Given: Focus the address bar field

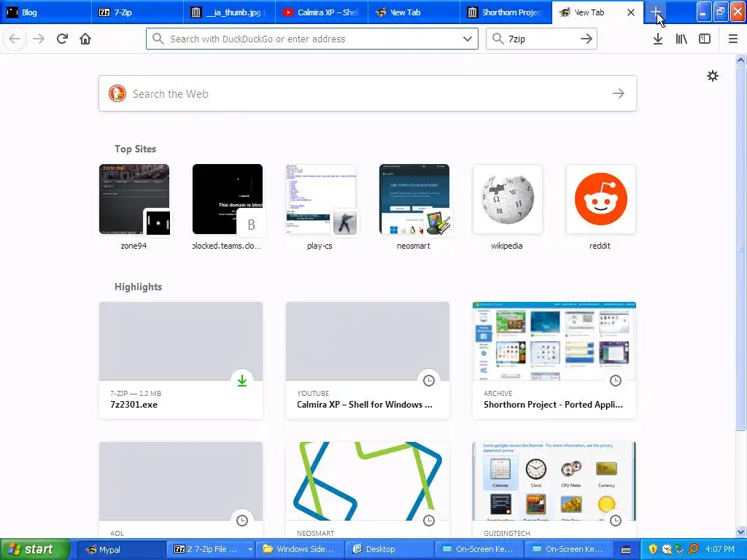Looking at the screenshot, I should click(x=312, y=39).
